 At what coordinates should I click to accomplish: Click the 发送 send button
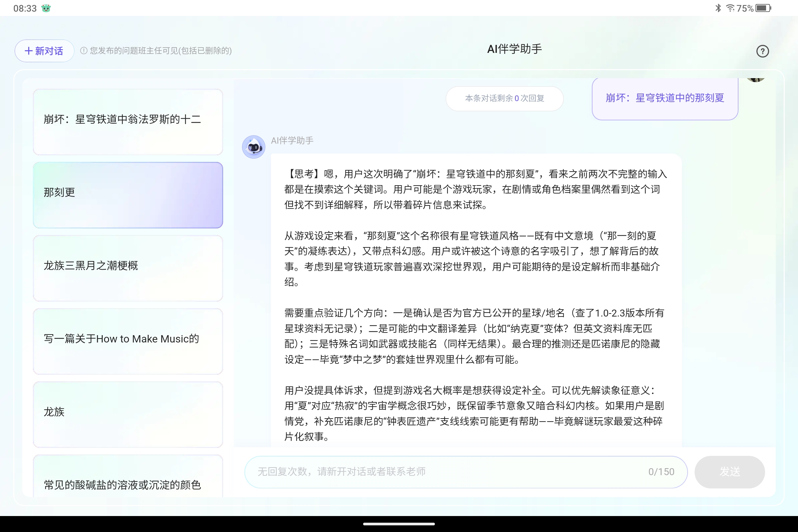click(730, 472)
